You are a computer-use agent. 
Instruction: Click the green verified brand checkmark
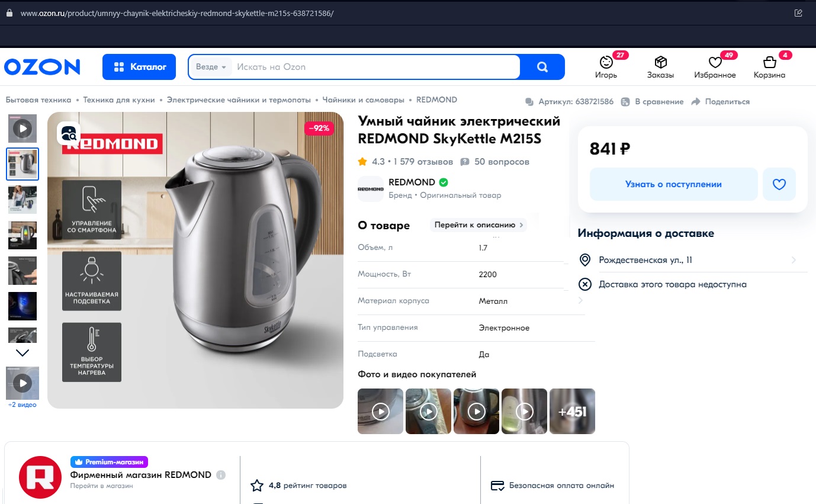point(444,182)
